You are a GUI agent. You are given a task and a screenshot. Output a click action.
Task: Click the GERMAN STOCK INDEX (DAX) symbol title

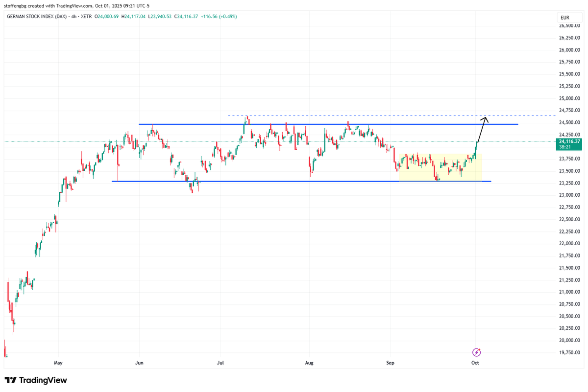point(38,17)
